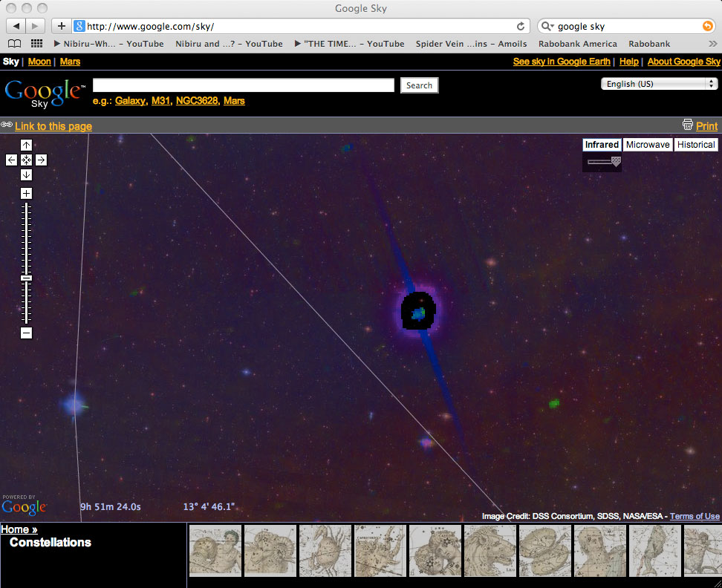Click the browser address bar
The height and width of the screenshot is (588, 722).
299,26
